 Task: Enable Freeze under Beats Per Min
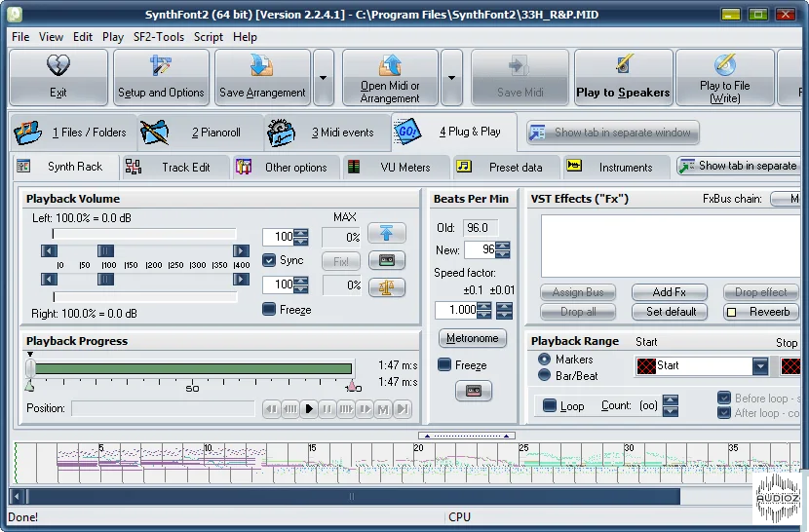[444, 364]
